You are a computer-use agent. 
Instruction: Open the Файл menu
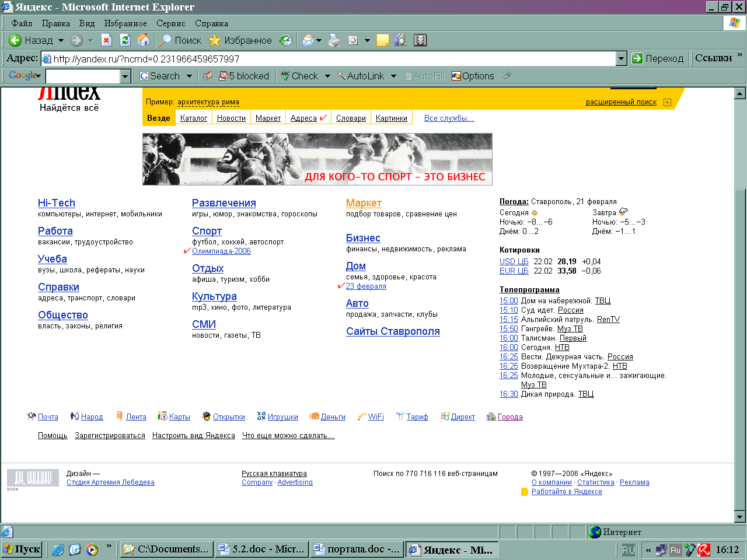[22, 23]
